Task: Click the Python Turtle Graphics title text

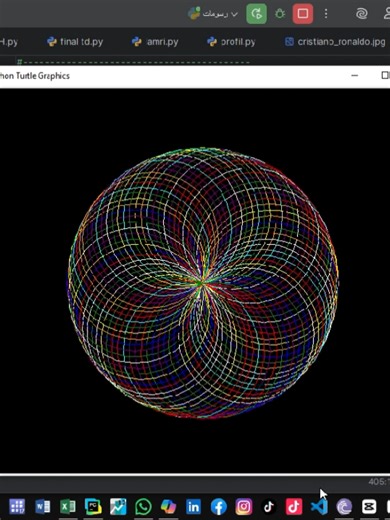Action: 35,76
